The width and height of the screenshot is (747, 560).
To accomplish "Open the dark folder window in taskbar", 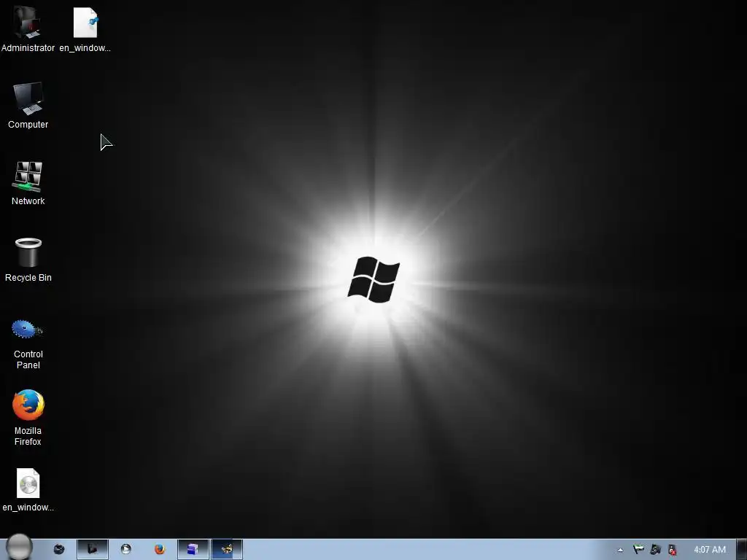I will coord(93,550).
